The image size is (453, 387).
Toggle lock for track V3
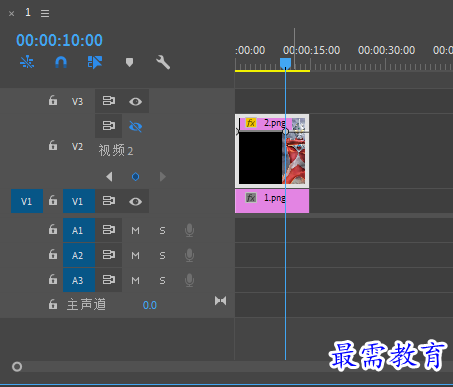point(53,100)
